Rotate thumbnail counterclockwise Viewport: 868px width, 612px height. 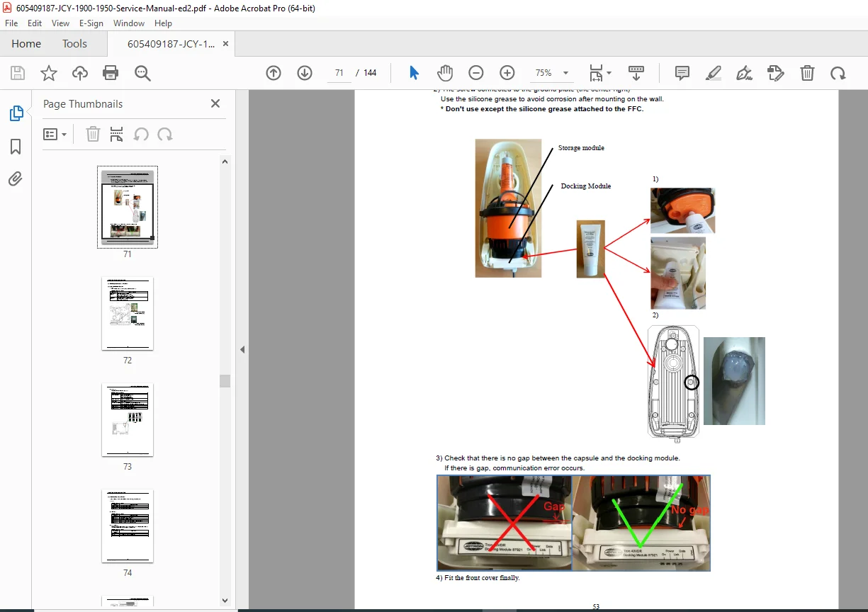pyautogui.click(x=141, y=135)
